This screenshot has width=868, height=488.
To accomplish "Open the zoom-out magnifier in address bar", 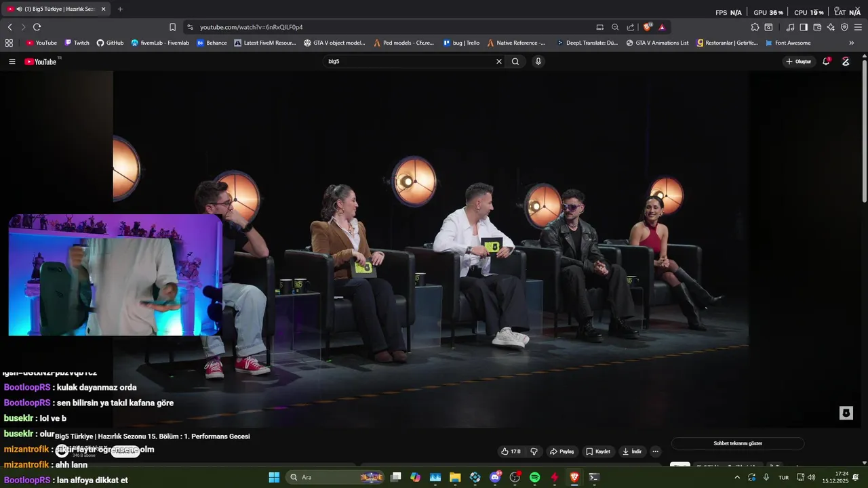I will point(615,27).
